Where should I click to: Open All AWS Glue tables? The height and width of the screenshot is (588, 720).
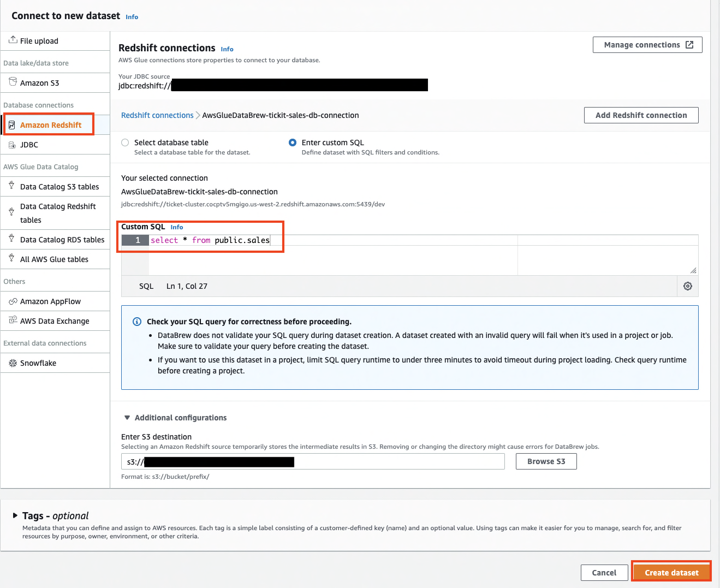click(x=55, y=259)
